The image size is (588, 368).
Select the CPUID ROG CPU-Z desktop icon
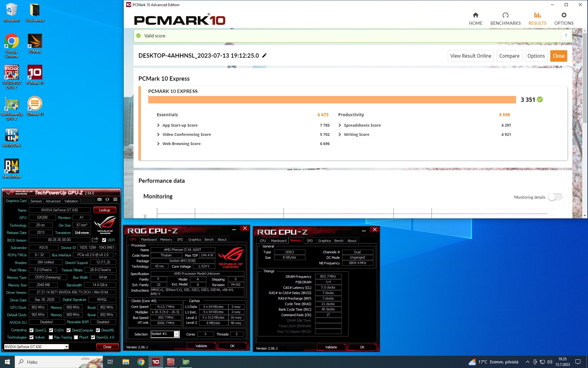(11, 77)
